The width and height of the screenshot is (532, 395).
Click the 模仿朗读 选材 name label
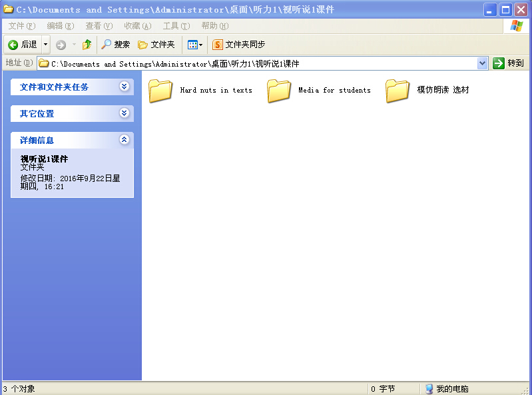443,90
